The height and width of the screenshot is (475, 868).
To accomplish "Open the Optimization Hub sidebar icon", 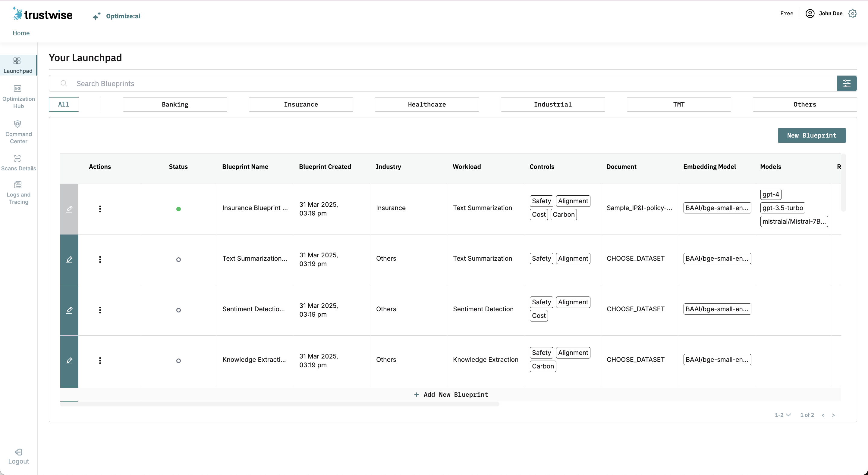I will [17, 88].
